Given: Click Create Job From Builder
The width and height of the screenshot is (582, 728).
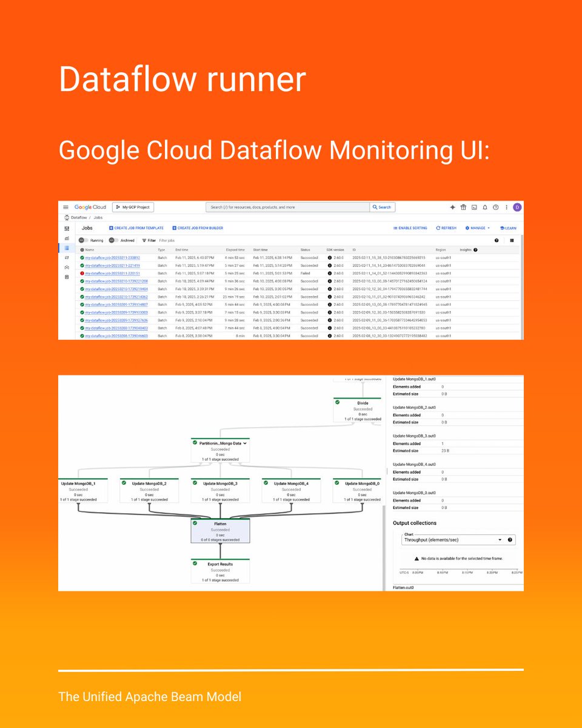Looking at the screenshot, I should click(198, 228).
